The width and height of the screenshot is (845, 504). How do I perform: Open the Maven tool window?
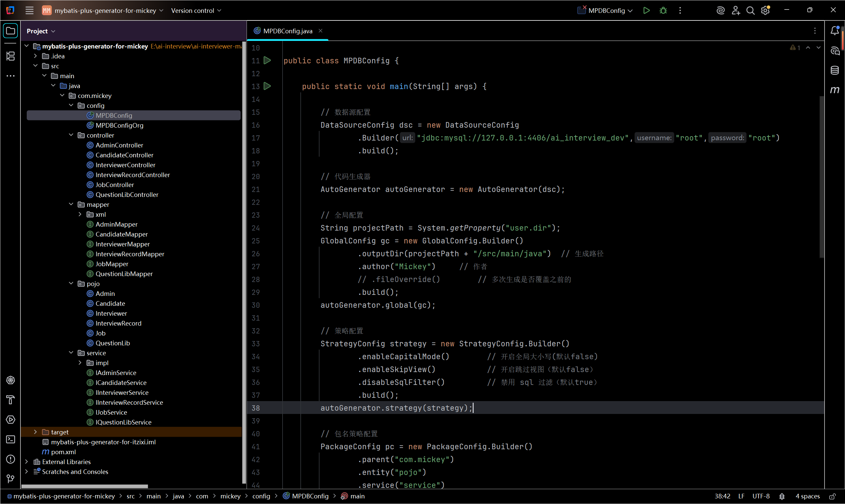[835, 90]
